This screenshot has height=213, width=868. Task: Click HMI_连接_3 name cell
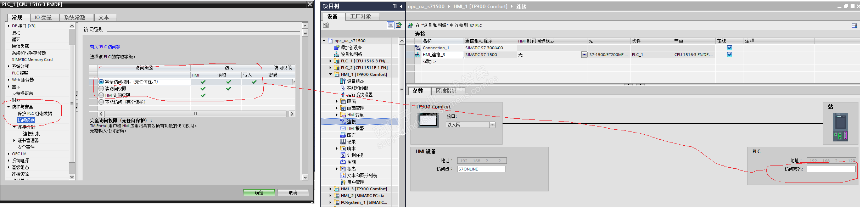coord(442,55)
